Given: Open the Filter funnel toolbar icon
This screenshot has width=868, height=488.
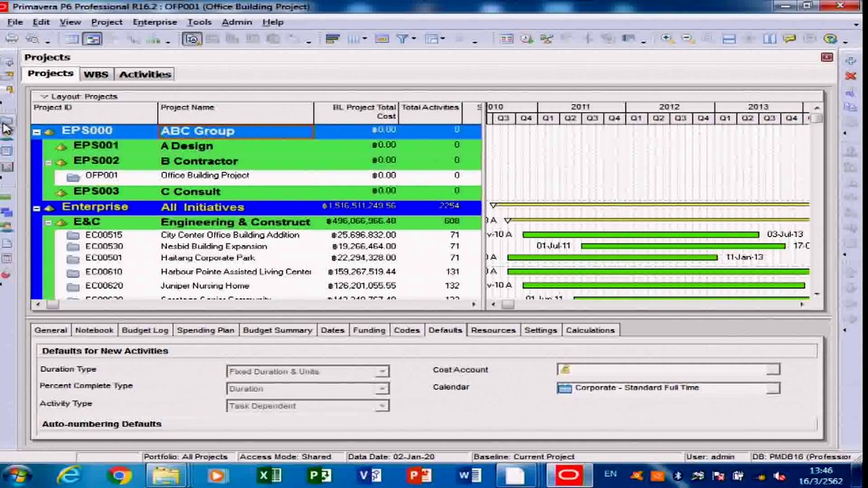Looking at the screenshot, I should (x=402, y=39).
